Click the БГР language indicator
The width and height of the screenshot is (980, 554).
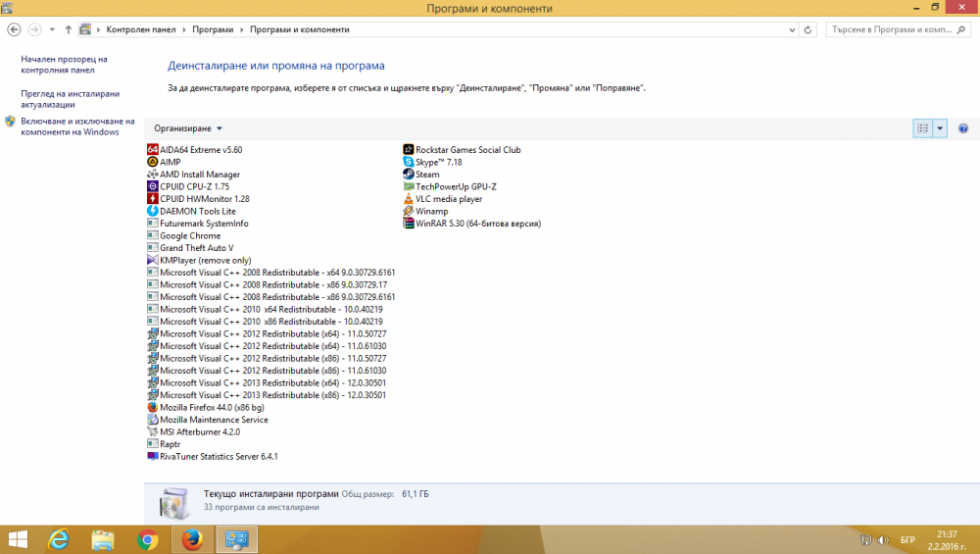tap(907, 539)
